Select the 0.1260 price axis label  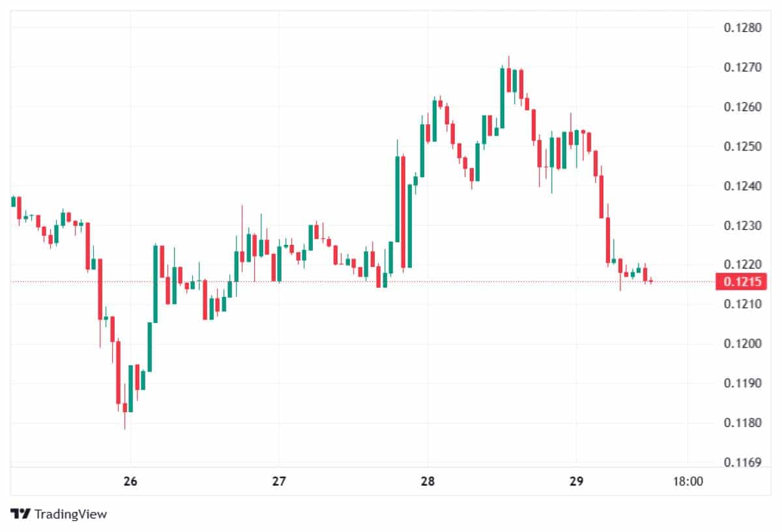pyautogui.click(x=742, y=107)
